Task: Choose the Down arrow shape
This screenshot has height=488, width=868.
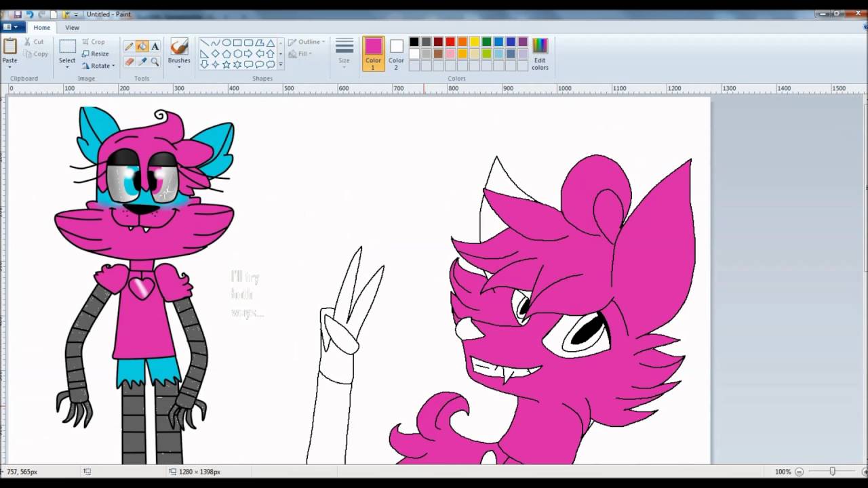Action: [204, 64]
